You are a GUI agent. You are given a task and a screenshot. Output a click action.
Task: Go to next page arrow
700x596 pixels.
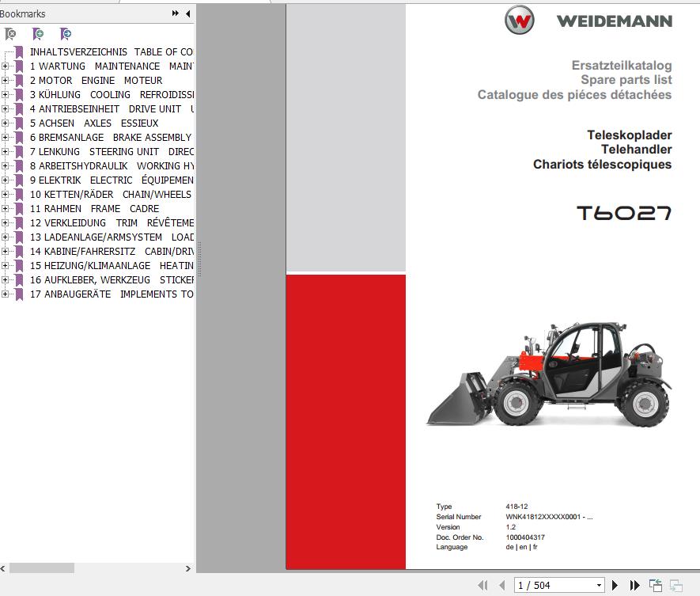point(615,585)
